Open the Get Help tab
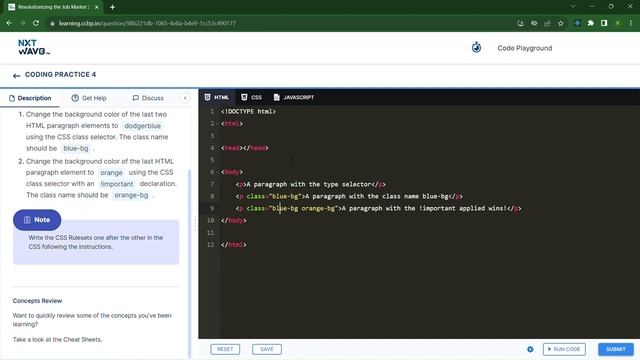The height and width of the screenshot is (360, 640). (x=89, y=98)
